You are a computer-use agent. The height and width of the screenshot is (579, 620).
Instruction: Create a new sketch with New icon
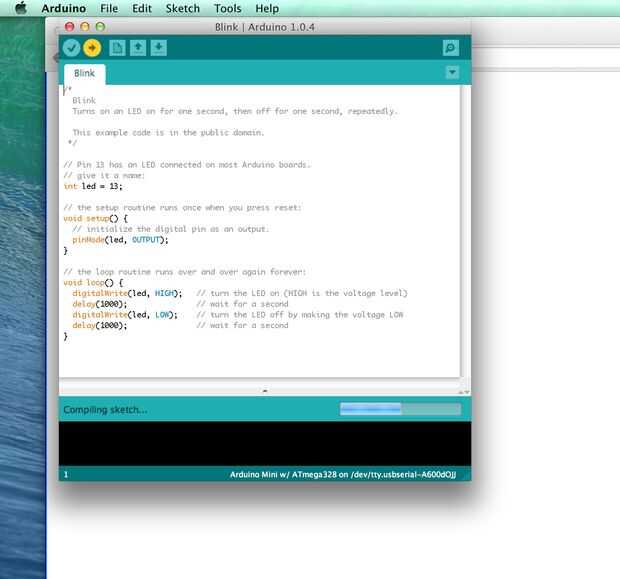117,48
